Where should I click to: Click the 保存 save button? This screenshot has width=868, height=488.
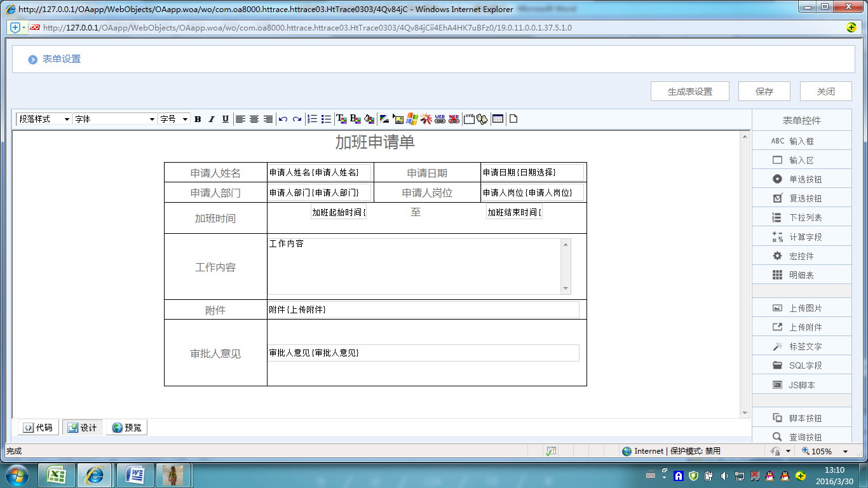click(x=764, y=91)
